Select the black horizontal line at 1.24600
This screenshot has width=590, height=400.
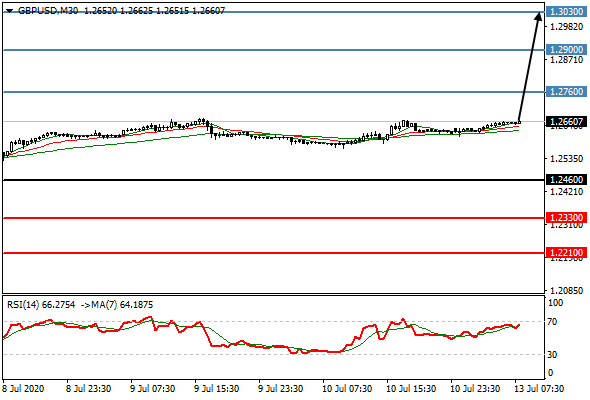[274, 180]
